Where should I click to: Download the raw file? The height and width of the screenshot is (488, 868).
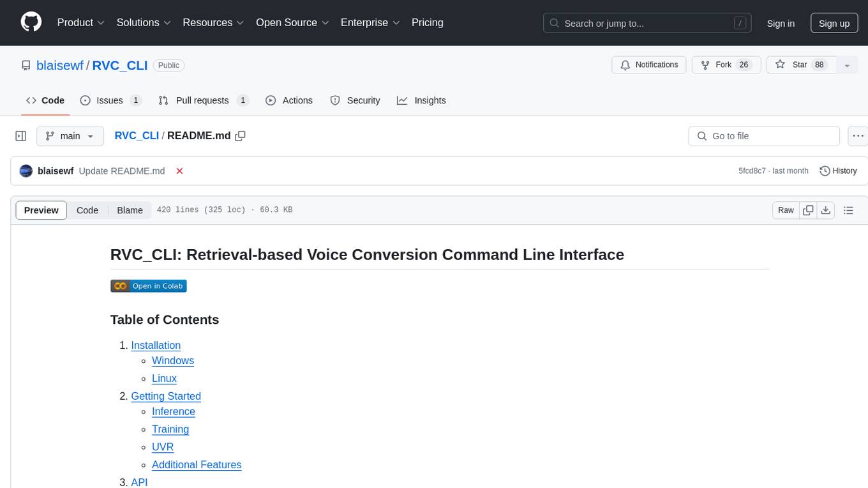pyautogui.click(x=825, y=210)
